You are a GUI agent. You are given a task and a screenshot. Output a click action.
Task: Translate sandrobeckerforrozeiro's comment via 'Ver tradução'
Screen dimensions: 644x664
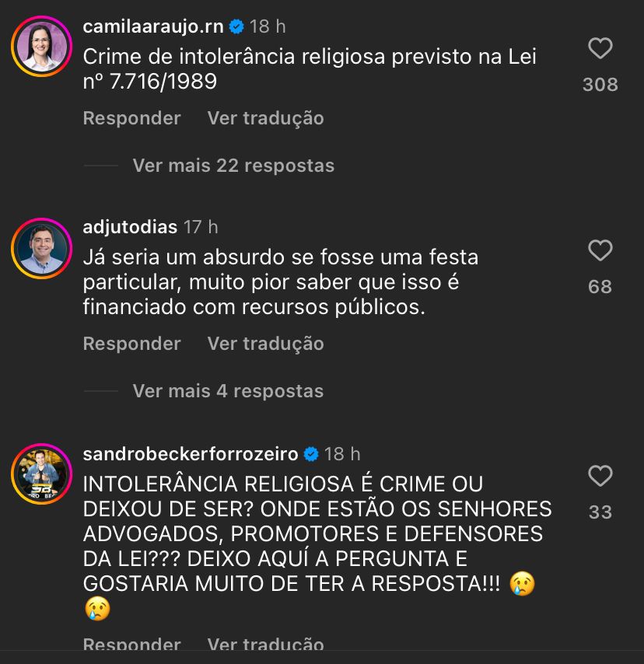(x=265, y=644)
